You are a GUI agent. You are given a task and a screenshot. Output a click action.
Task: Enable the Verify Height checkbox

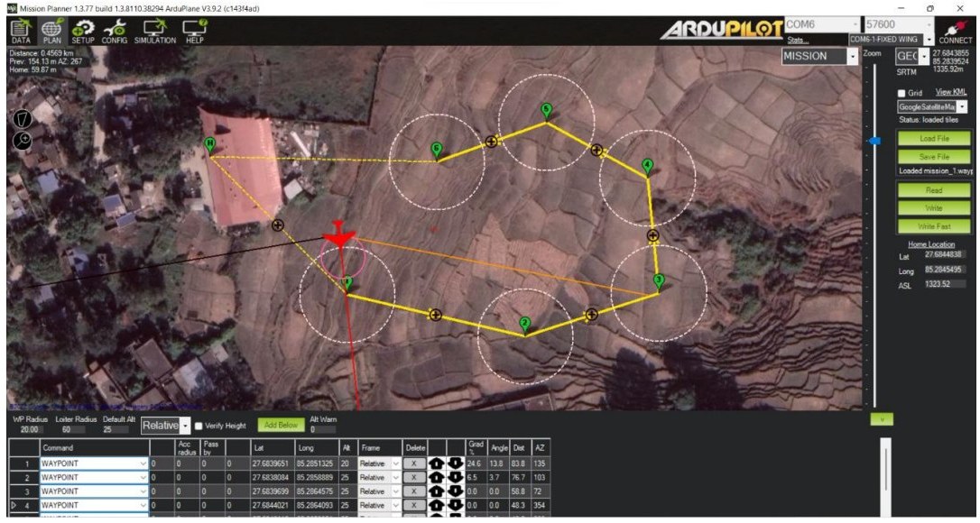(199, 427)
